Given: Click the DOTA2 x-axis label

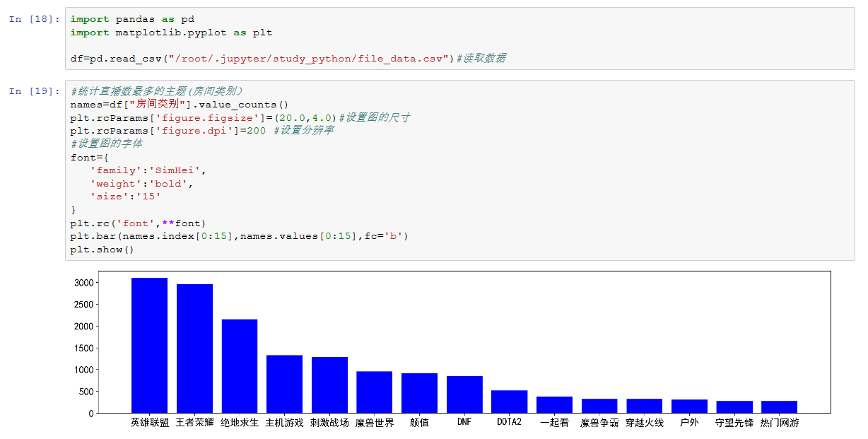Looking at the screenshot, I should [510, 423].
